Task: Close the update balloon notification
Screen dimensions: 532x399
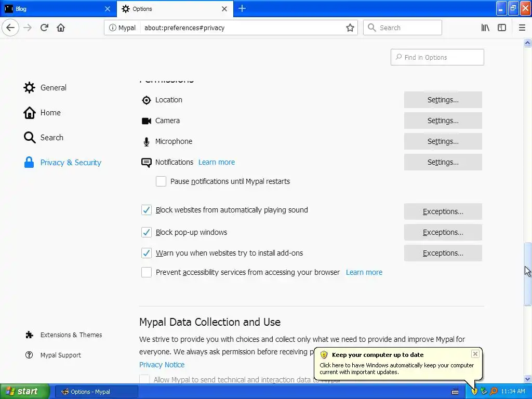Action: 475,354
